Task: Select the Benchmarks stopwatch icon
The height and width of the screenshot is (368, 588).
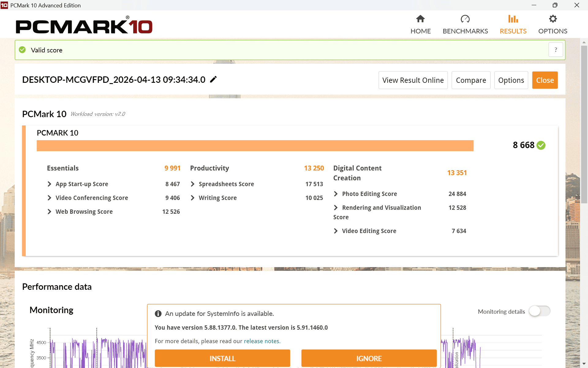Action: click(465, 19)
